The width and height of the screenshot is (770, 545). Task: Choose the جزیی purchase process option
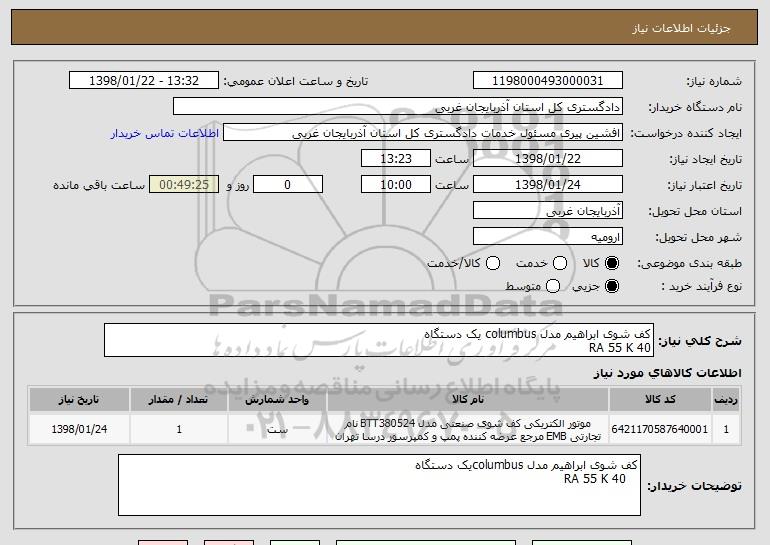click(x=611, y=286)
